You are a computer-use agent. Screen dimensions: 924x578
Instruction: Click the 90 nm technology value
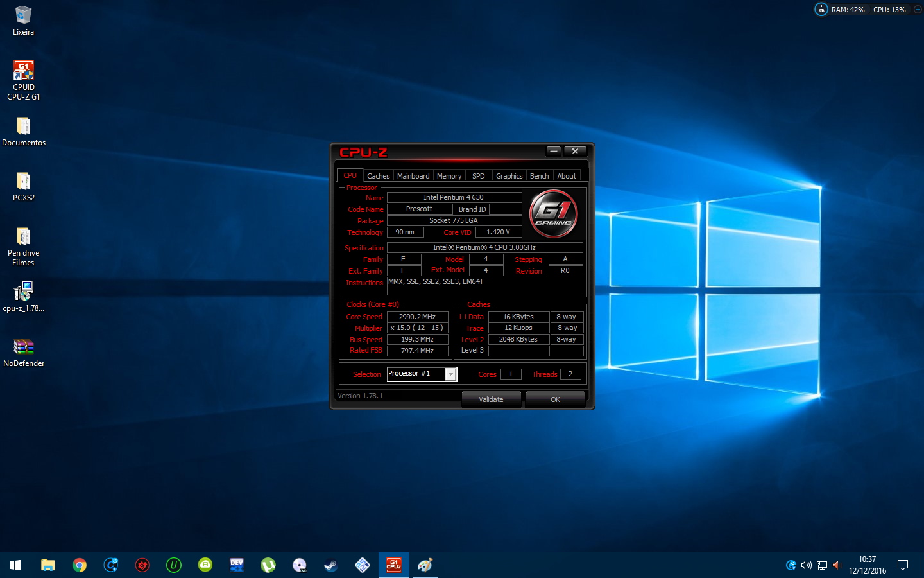click(405, 232)
